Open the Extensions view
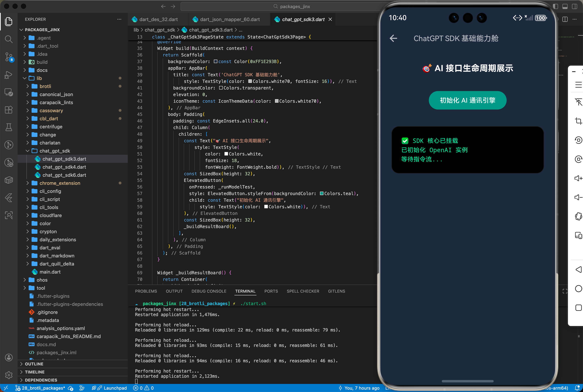The width and height of the screenshot is (583, 392). point(9,110)
